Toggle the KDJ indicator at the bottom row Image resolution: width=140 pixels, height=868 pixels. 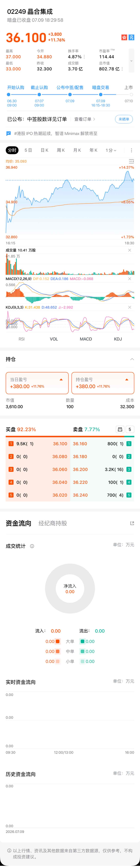coord(118,339)
